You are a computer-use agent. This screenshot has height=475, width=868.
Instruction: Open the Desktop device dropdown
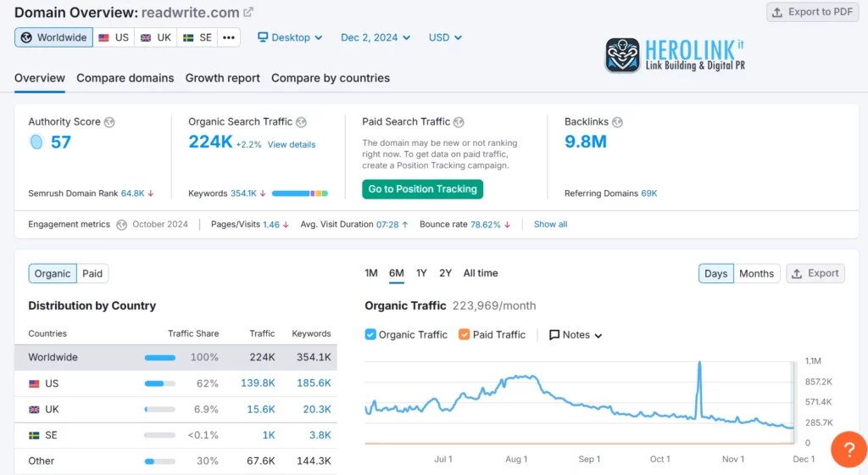[290, 37]
